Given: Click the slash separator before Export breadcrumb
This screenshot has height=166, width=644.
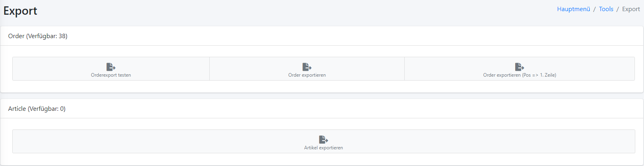Looking at the screenshot, I should tap(617, 9).
